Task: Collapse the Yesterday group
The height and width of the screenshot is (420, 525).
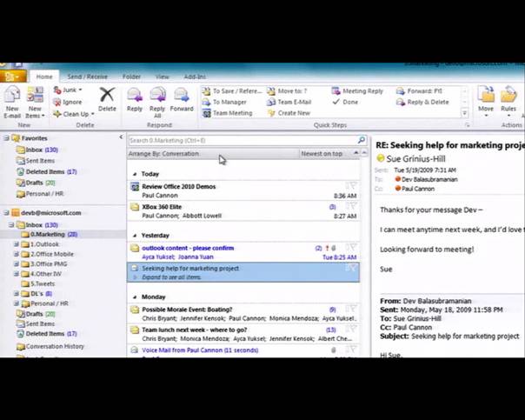Action: 135,236
